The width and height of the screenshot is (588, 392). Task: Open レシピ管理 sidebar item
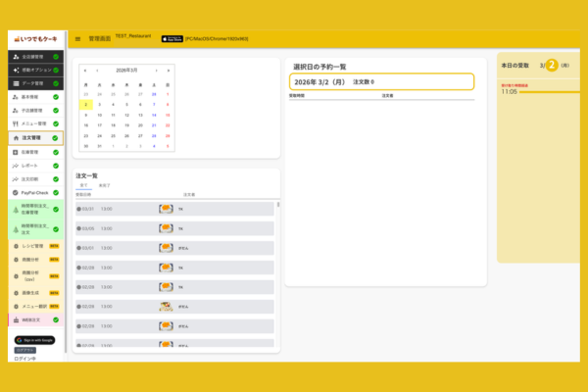[x=33, y=246]
